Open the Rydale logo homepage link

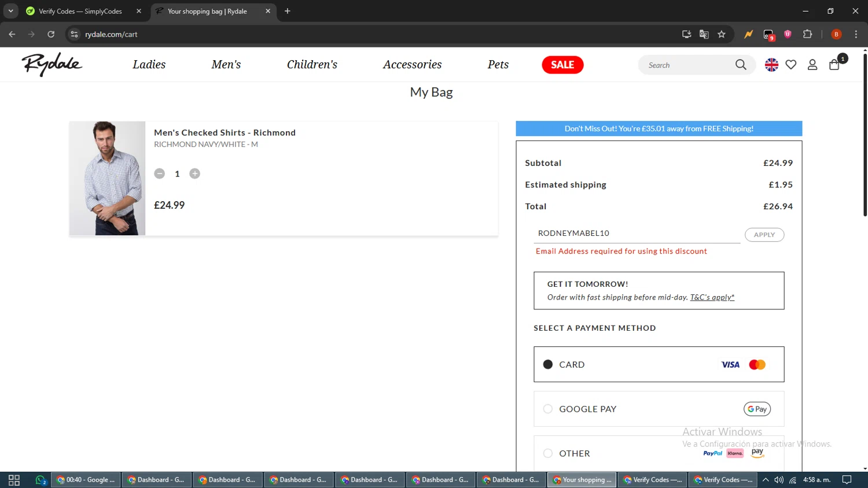click(x=52, y=64)
